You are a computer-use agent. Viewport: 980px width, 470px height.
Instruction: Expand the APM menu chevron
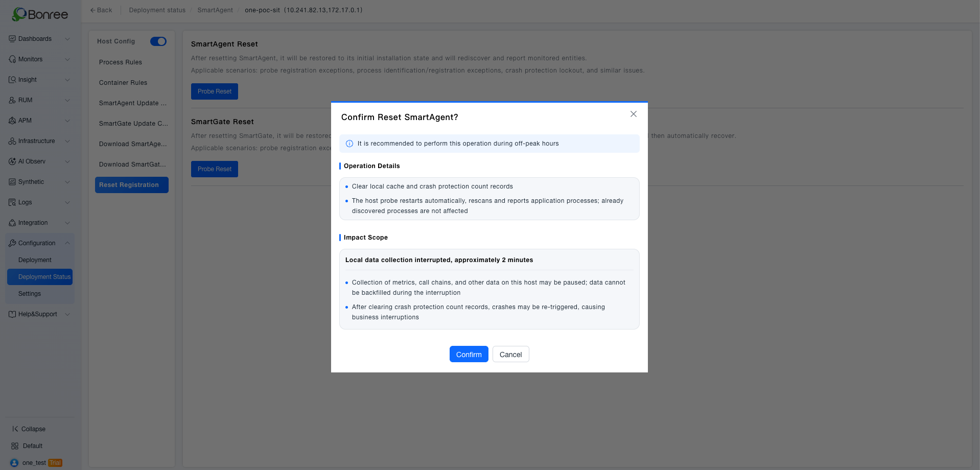[x=67, y=121]
